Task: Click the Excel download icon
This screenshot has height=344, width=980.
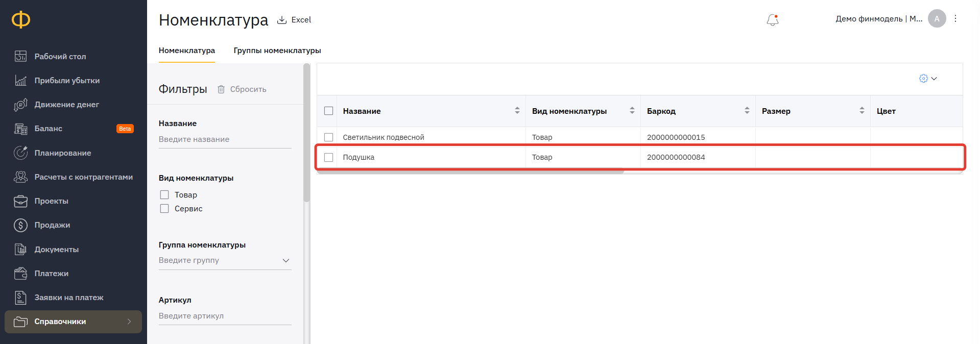Action: [x=281, y=20]
